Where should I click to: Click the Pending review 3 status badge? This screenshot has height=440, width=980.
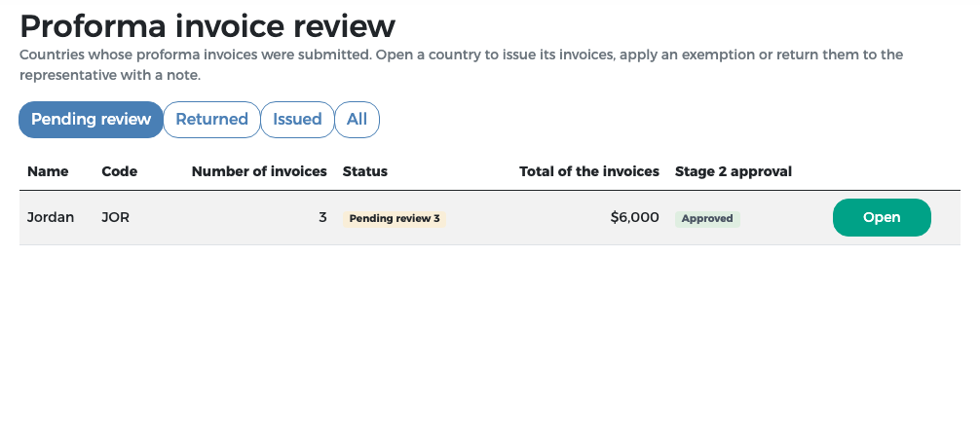[395, 218]
